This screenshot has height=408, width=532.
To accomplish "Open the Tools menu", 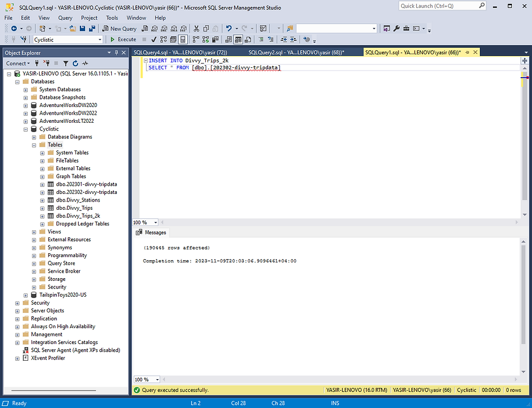I will pos(112,17).
